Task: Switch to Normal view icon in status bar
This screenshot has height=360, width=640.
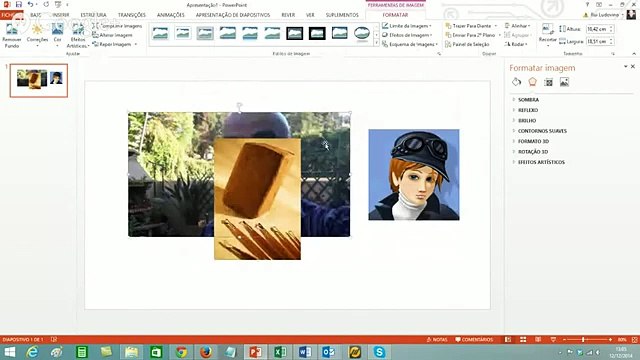Action: [x=508, y=340]
